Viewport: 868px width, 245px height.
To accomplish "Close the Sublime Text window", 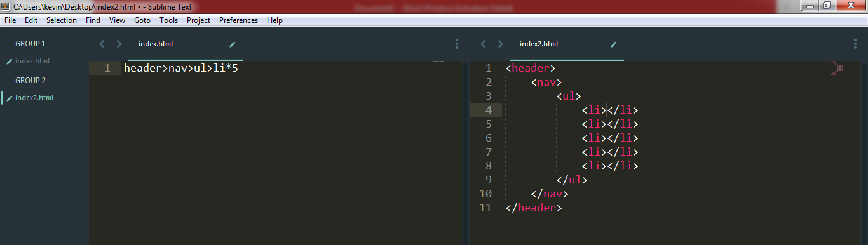I will (850, 6).
